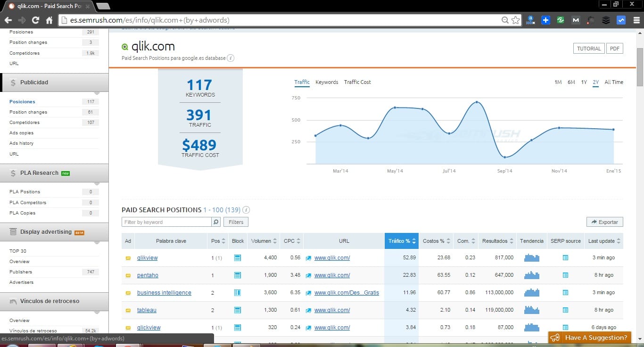
Task: Go to browser home page icon
Action: [x=49, y=20]
